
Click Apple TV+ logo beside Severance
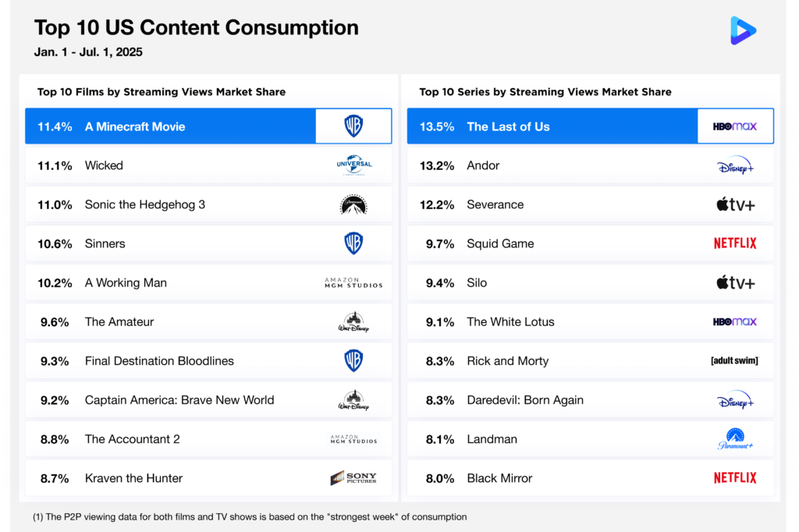tap(735, 205)
